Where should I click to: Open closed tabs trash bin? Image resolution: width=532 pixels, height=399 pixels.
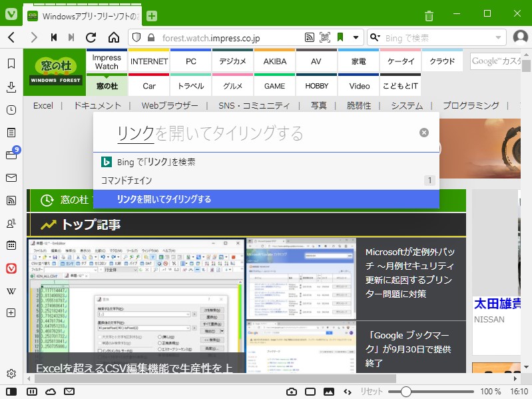click(x=429, y=15)
